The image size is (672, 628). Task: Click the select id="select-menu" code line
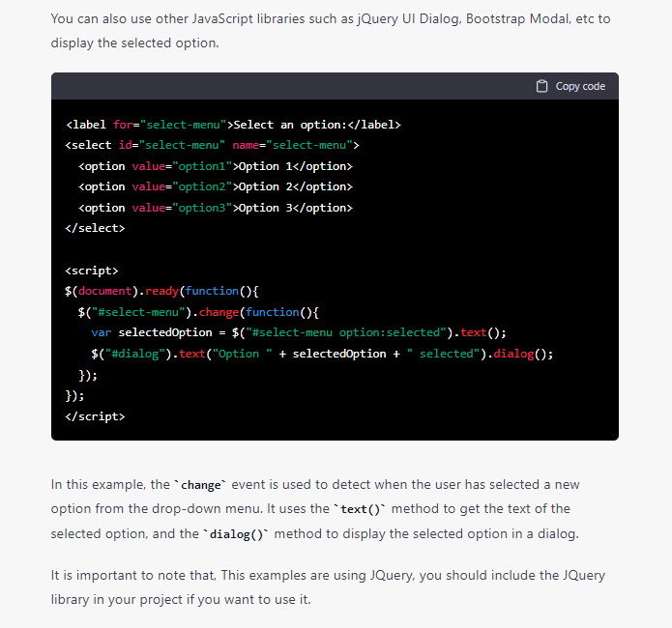tap(212, 145)
